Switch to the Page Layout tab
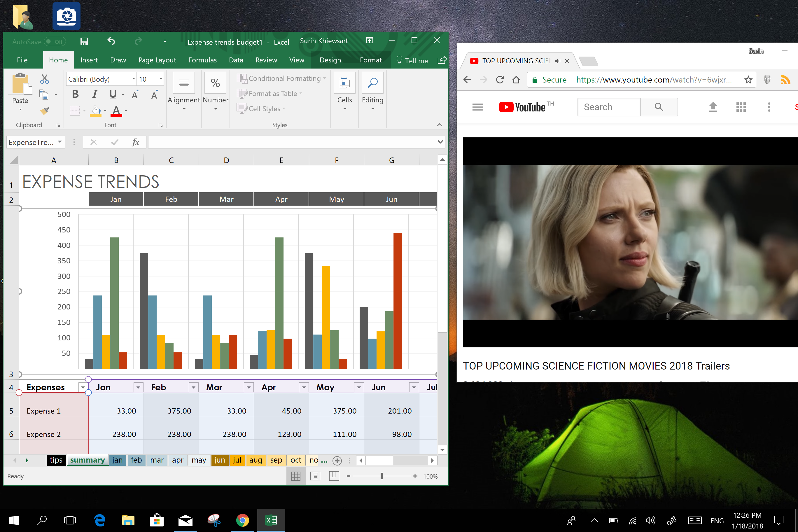The height and width of the screenshot is (532, 798). click(157, 60)
